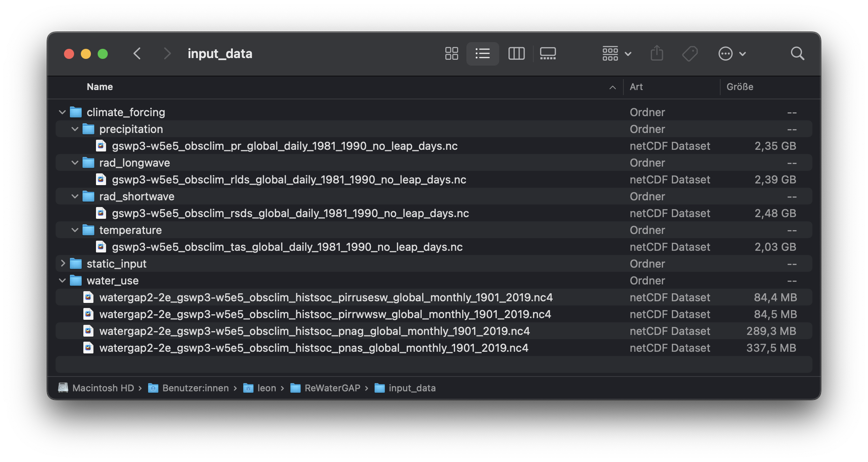Go back with the left arrow

coord(137,53)
